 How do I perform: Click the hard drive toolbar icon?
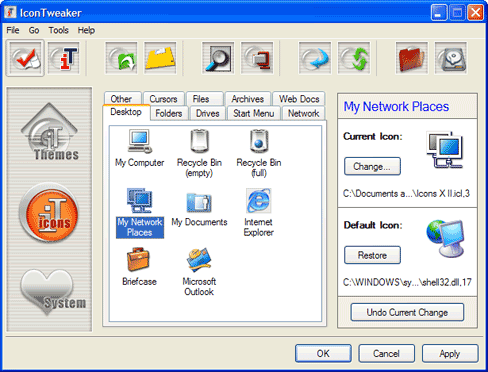click(x=451, y=58)
